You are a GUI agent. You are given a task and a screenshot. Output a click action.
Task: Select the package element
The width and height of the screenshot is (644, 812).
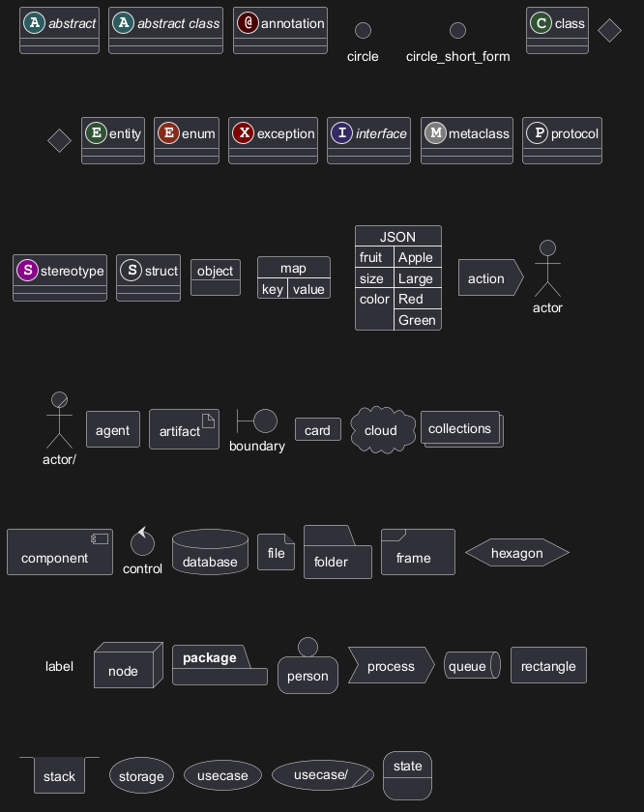(220, 666)
